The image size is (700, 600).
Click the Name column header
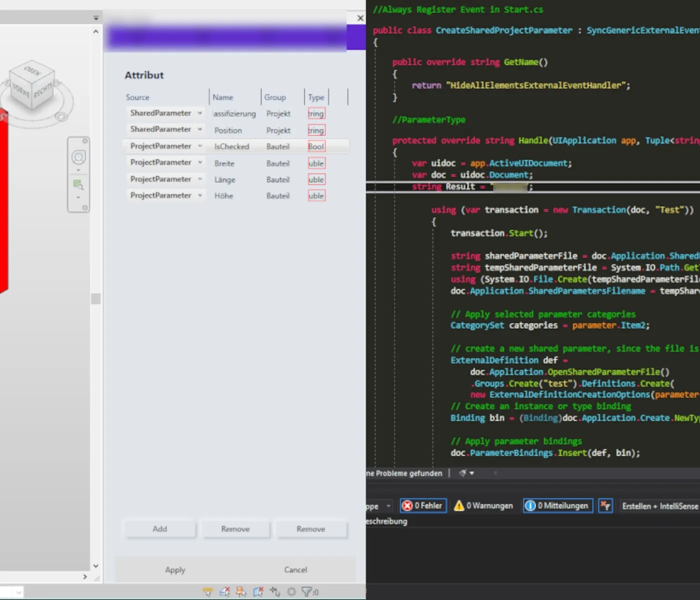pyautogui.click(x=223, y=97)
